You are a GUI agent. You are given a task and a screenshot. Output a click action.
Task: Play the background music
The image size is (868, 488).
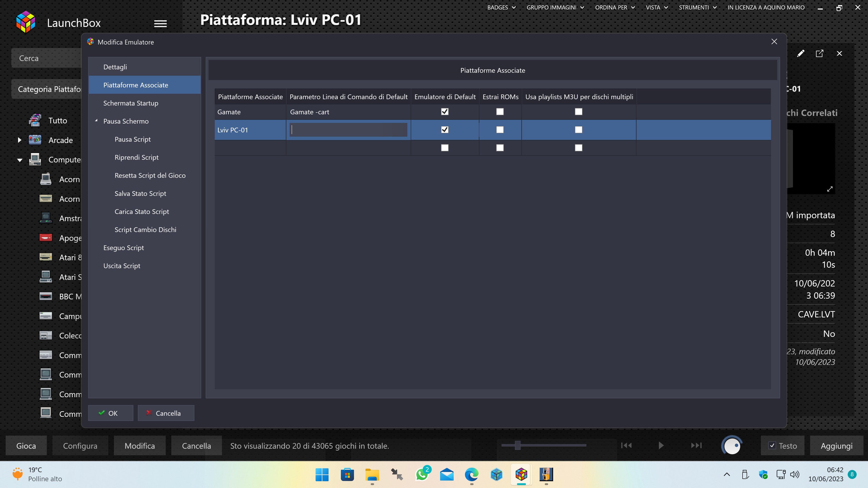(x=661, y=445)
